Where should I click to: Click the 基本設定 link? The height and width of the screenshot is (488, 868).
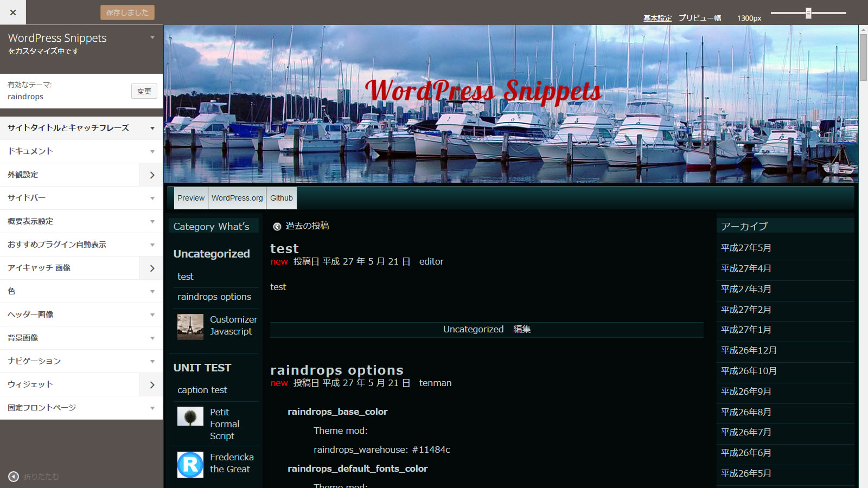[x=658, y=18]
